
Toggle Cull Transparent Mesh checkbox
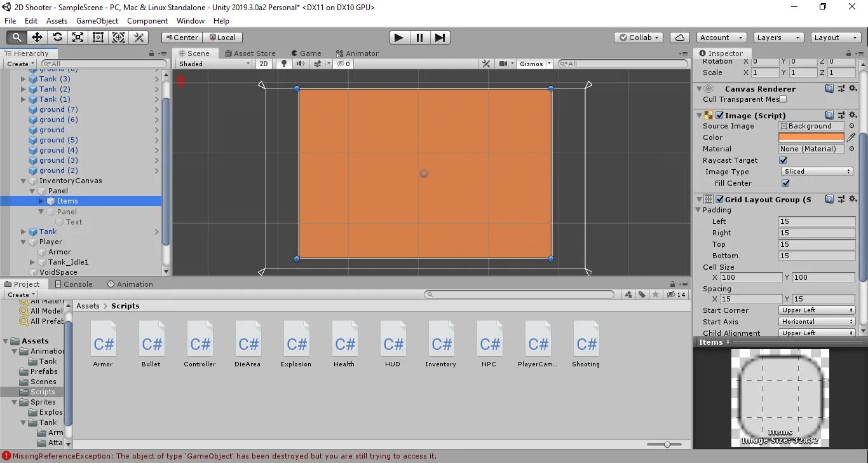[x=783, y=99]
